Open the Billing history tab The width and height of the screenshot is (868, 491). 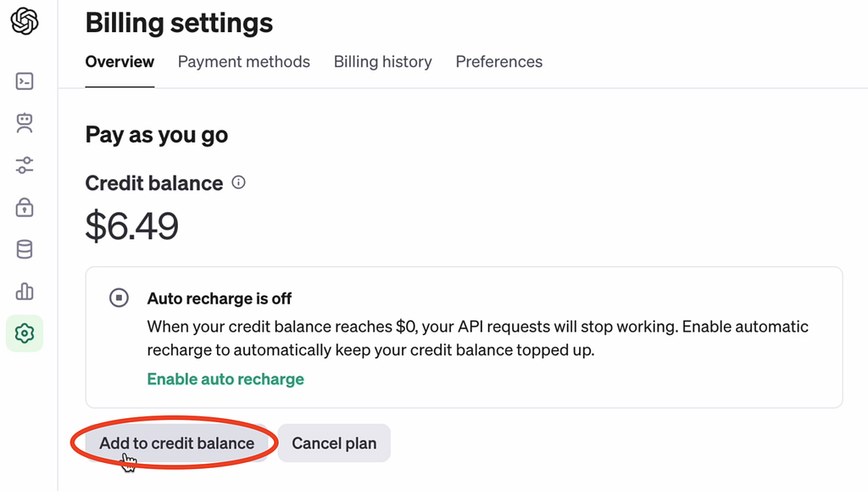382,61
